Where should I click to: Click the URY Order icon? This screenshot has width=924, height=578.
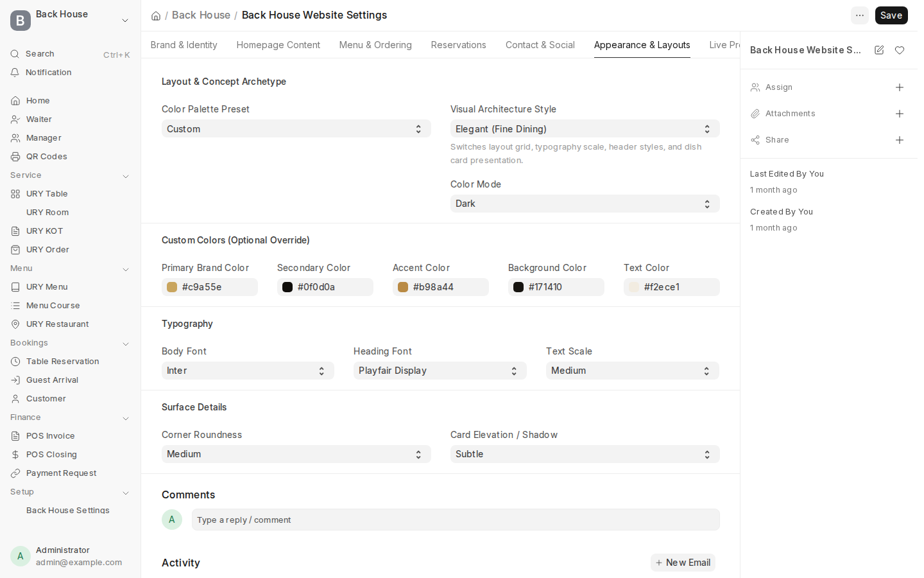point(15,250)
